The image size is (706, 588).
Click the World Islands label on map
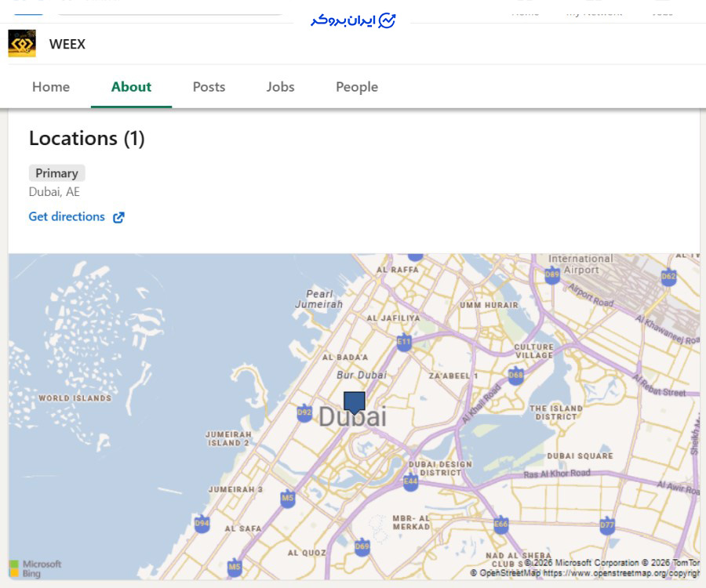[75, 398]
